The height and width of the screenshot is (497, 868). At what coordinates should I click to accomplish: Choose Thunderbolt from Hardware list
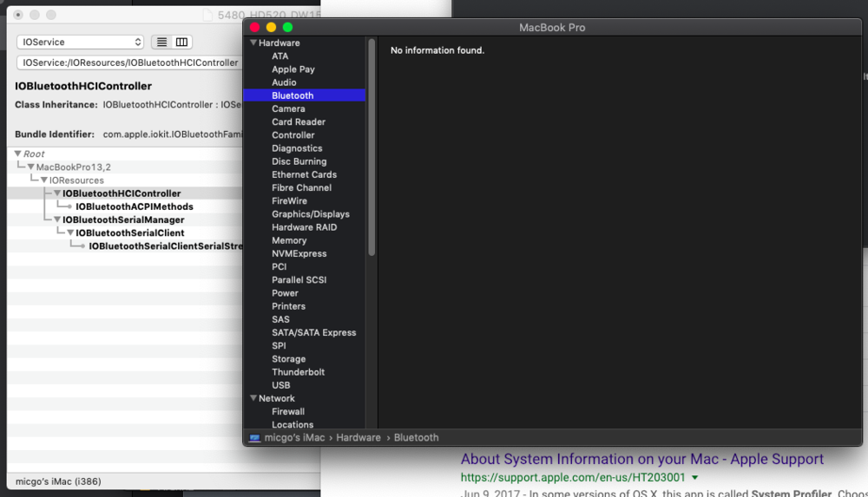(298, 372)
